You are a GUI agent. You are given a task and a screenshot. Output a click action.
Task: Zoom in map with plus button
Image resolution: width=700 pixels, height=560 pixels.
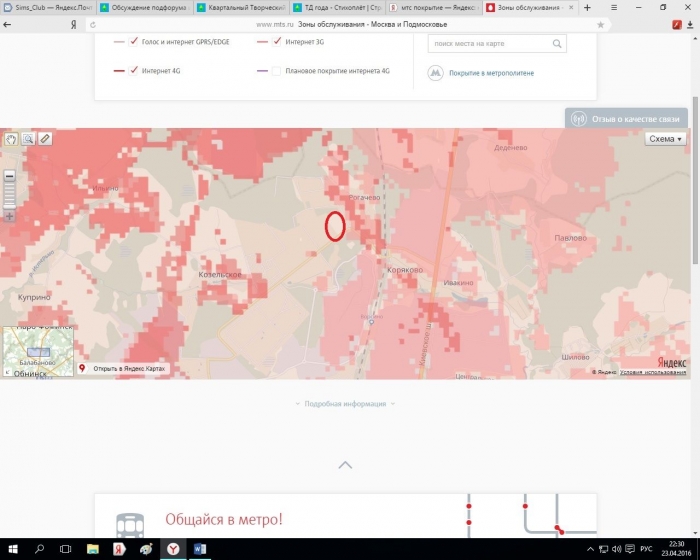coord(9,217)
